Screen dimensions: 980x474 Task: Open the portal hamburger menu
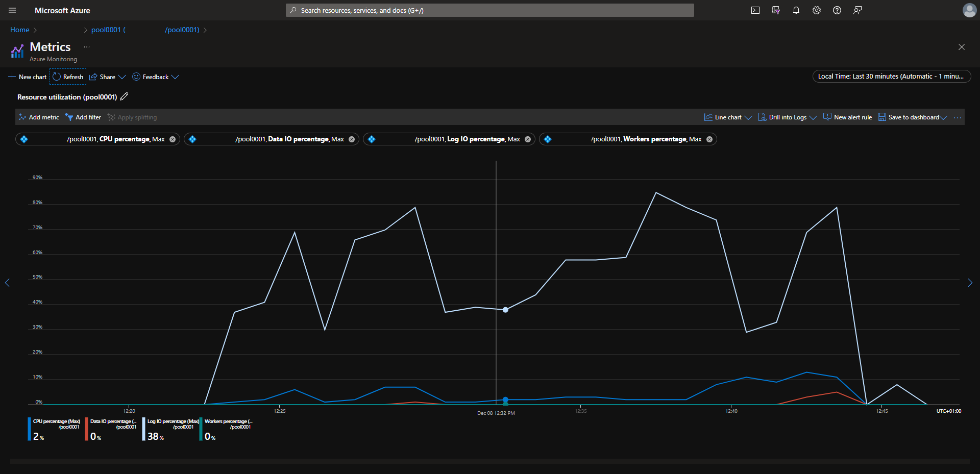point(12,10)
